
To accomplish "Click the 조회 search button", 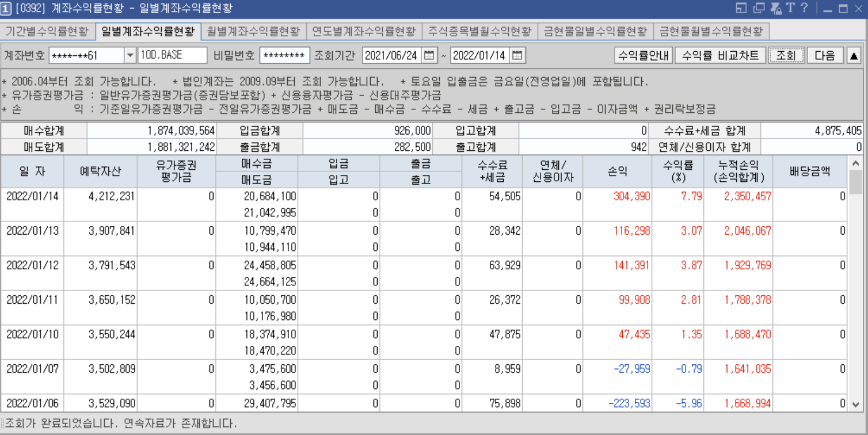I will tap(786, 55).
